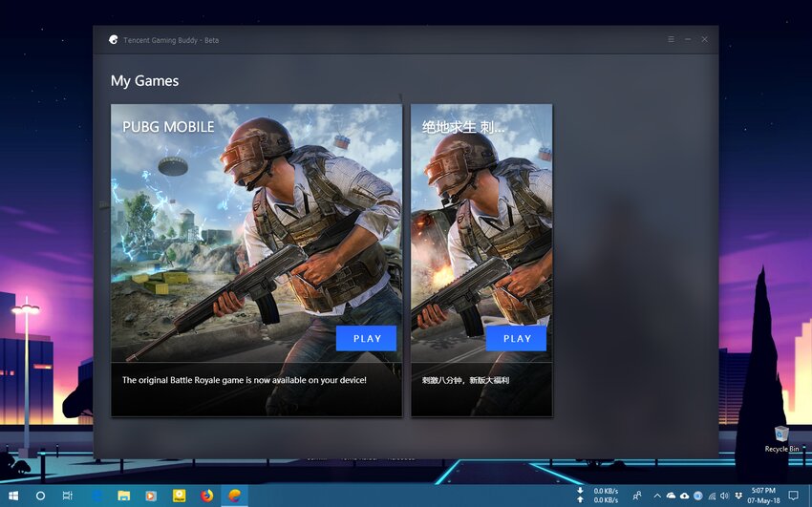Close the Tencent Gaming Buddy window
812x507 pixels.
pos(705,39)
